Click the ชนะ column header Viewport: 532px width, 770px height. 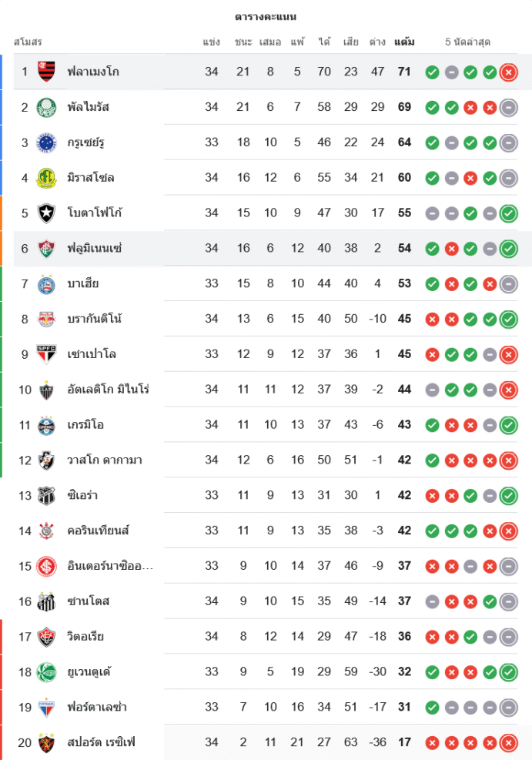click(x=243, y=42)
